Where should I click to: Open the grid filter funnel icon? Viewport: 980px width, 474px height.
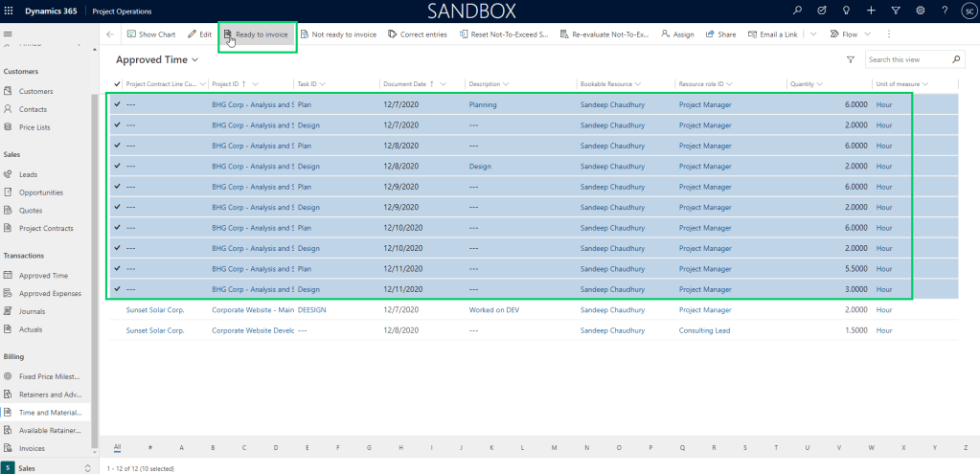850,59
